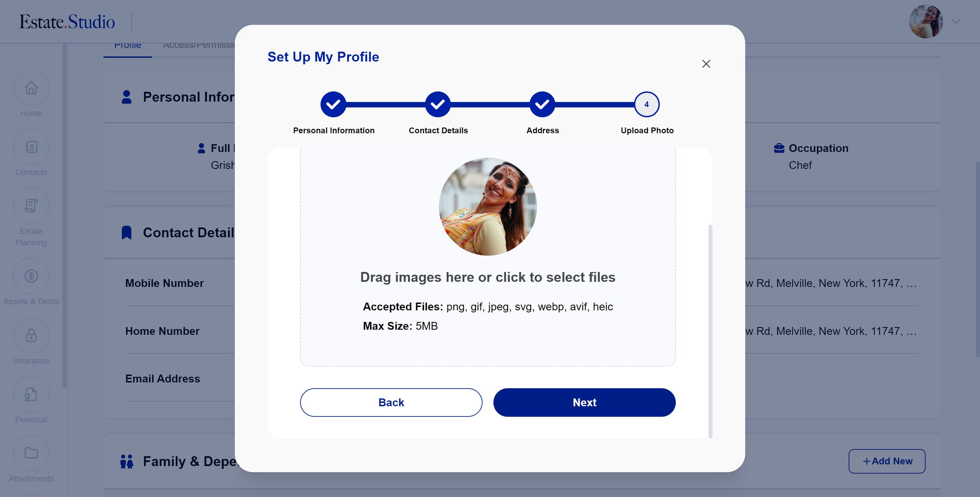Click the 'Set Up My Profile' heading
This screenshot has height=497, width=980.
point(323,57)
